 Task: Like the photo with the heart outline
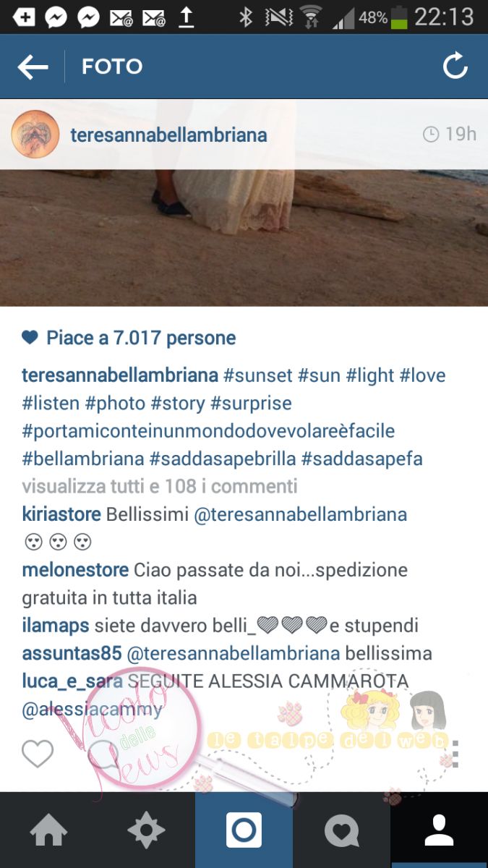38,754
